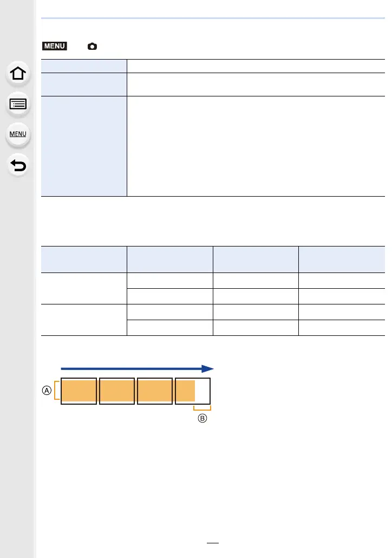392x558 pixels.
Task: Select the first blue header cell of second table
Action: (x=84, y=259)
